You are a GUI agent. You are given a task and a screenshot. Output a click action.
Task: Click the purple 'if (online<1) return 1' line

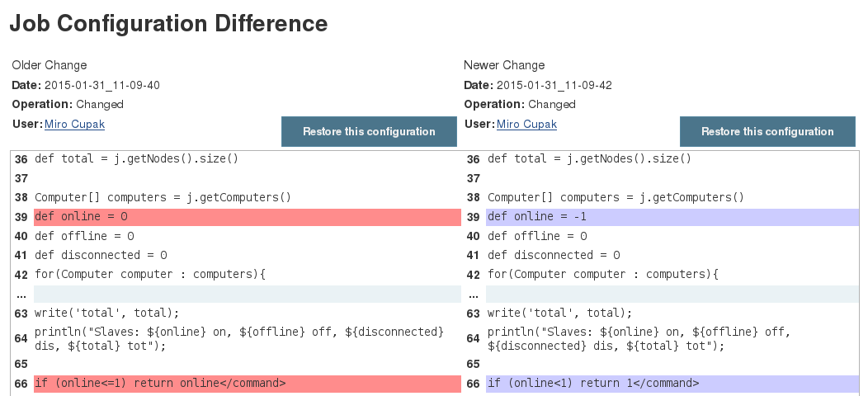point(593,383)
